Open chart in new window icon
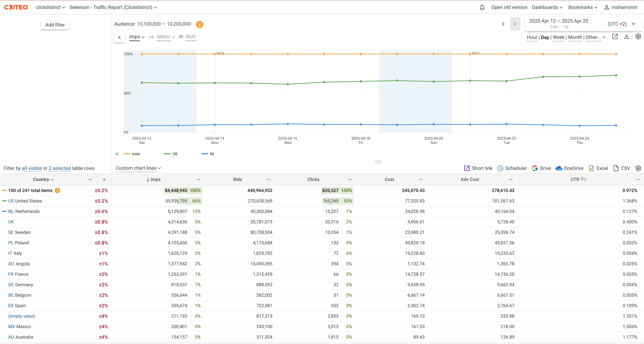Image resolution: width=644 pixels, height=344 pixels. 615,37
